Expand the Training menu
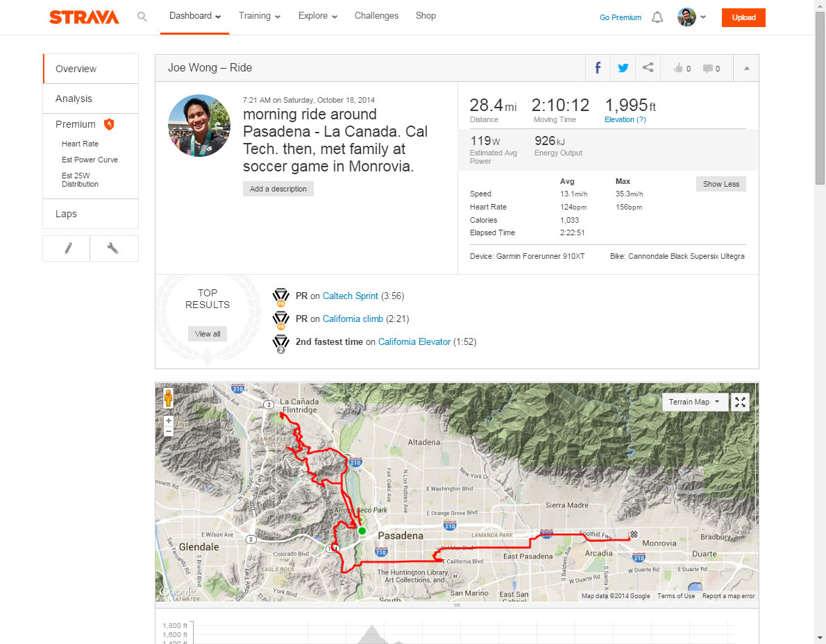 tap(260, 16)
